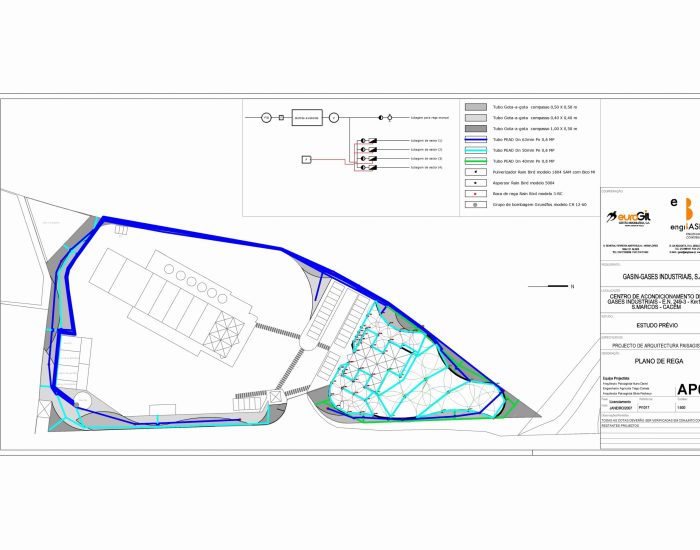Click the large rectangular box in schematic
700x550 pixels.
(x=306, y=118)
